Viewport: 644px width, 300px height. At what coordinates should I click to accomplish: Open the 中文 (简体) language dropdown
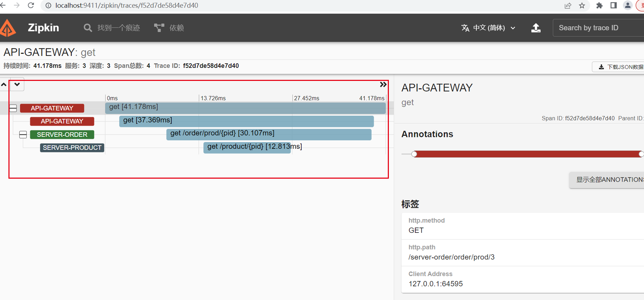click(x=488, y=28)
